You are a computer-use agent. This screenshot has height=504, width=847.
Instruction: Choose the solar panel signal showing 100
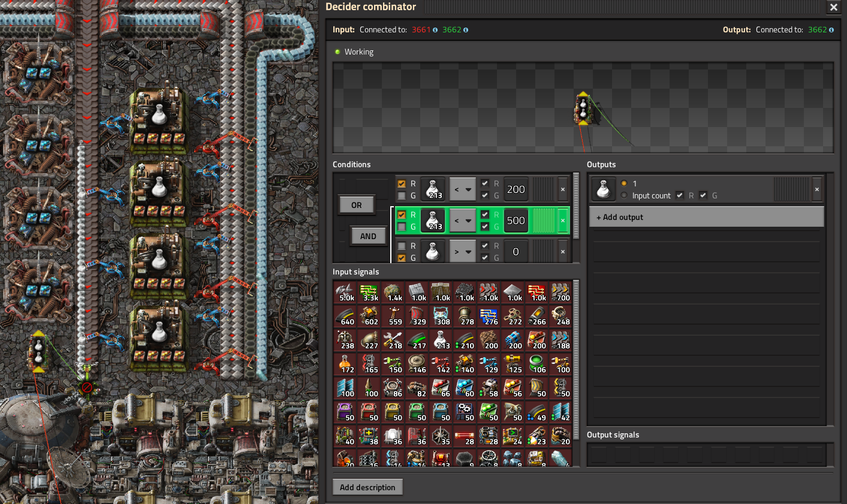(345, 388)
